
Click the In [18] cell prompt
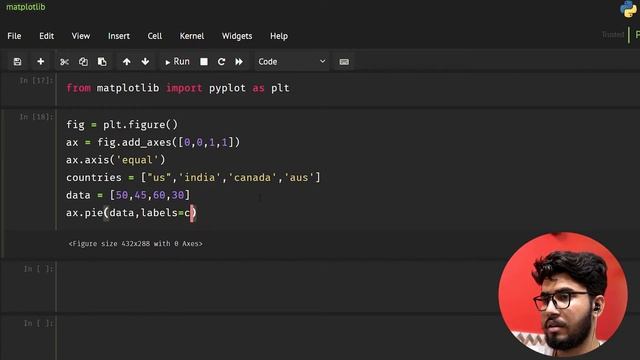pyautogui.click(x=37, y=117)
